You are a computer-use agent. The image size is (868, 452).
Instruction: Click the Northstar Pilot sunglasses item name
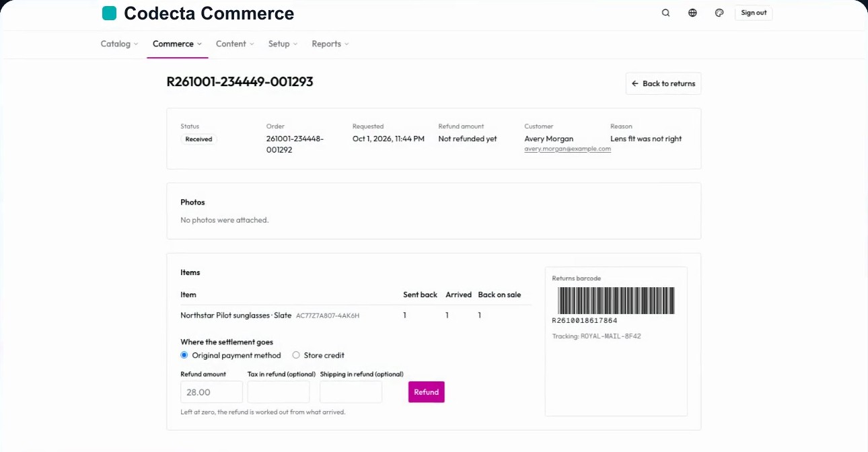[x=236, y=315]
